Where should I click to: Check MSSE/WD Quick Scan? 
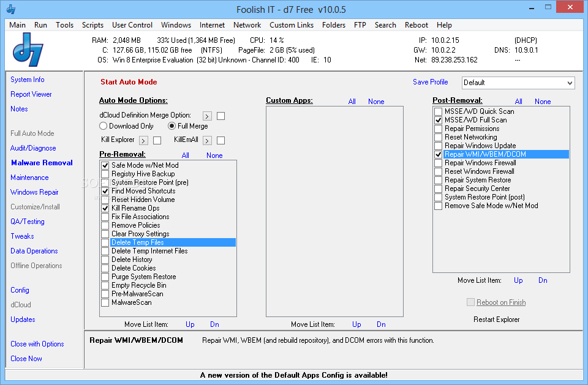click(438, 111)
